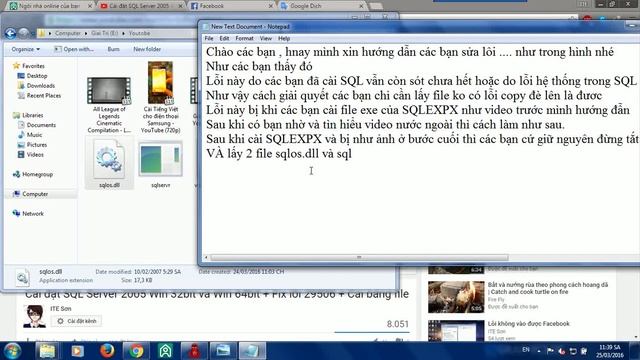Click Cài đặt kênh button

pos(77,321)
